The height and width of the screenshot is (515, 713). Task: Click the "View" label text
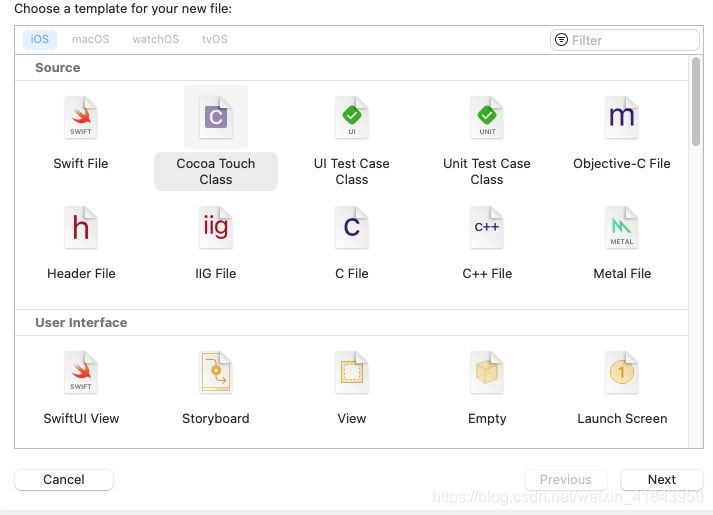(351, 419)
